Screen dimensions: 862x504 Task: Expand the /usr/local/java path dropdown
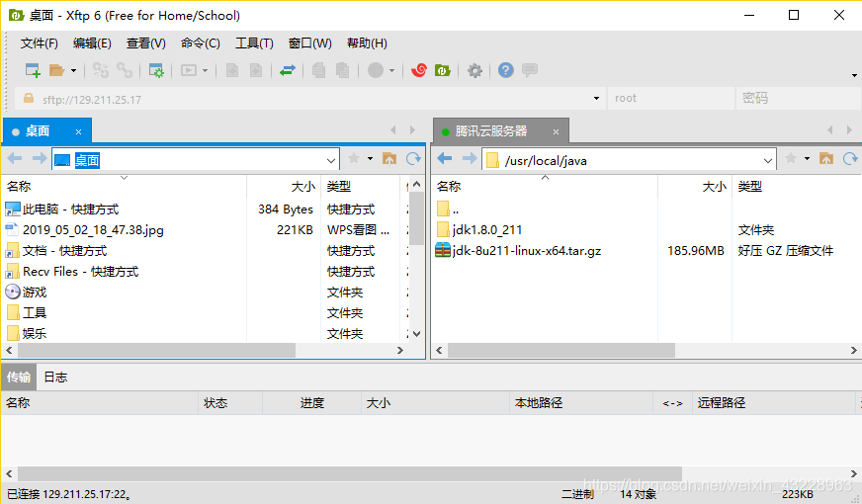768,160
